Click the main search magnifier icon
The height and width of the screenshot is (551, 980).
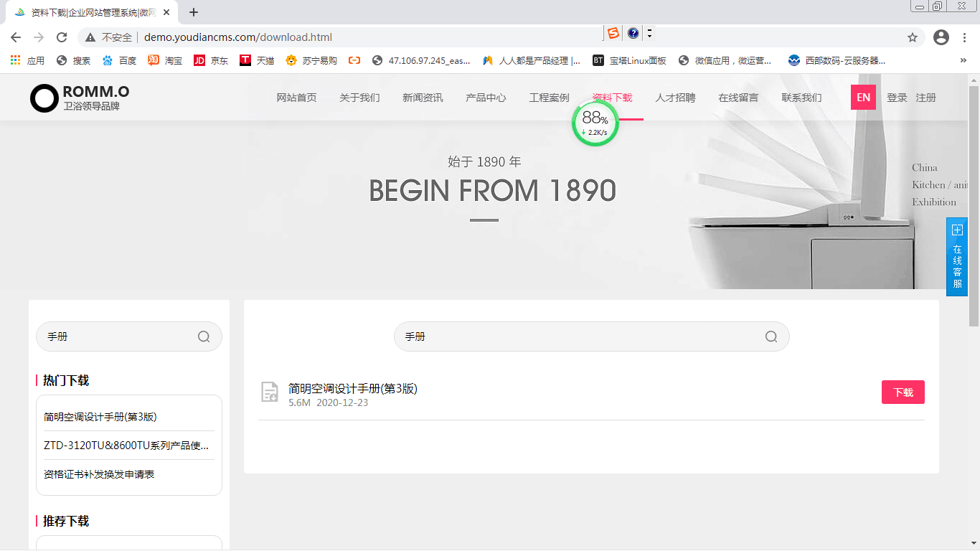(x=771, y=336)
